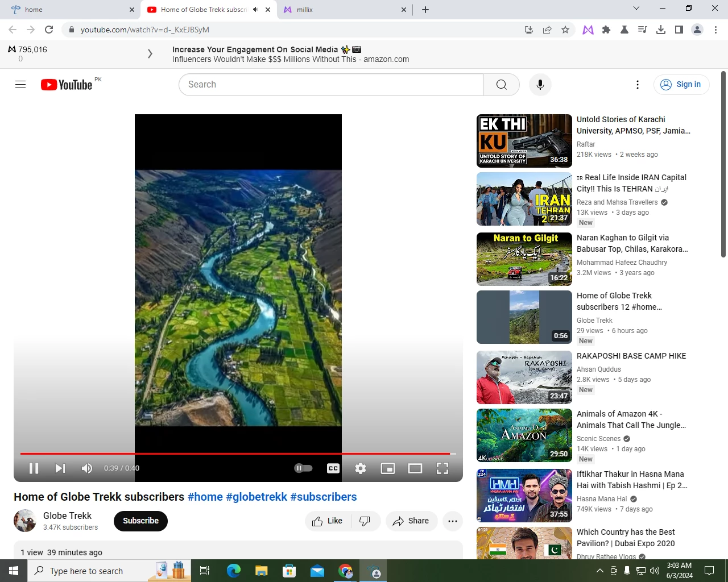Click the #globetrekk hashtag link
Screen dimensions: 728x582
tap(257, 497)
